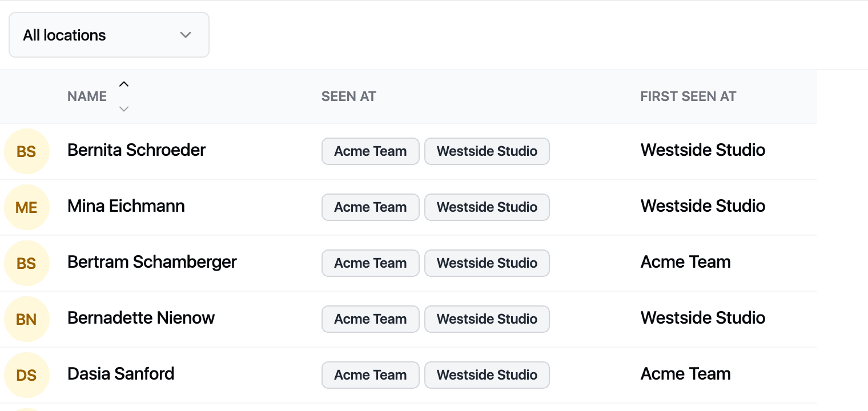
Task: Click Acme Team tag for Mina Eichmann
Action: tap(371, 207)
